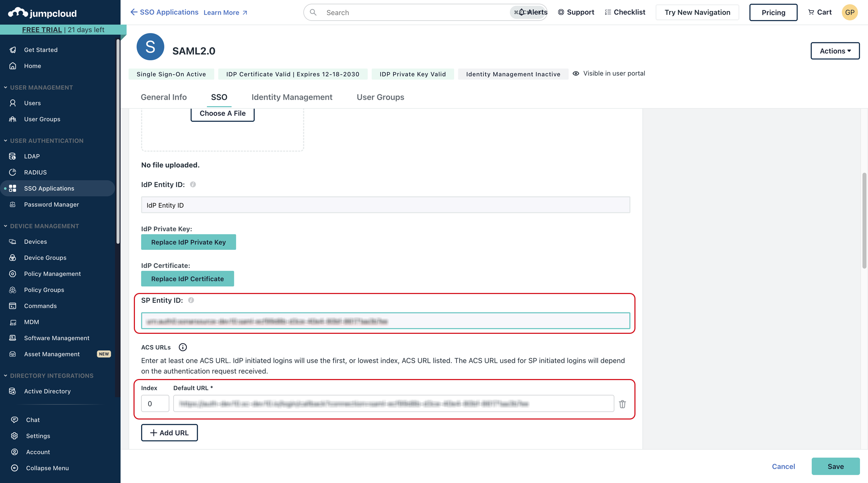The width and height of the screenshot is (868, 483).
Task: Open LDAP in User Authentication
Action: pyautogui.click(x=32, y=156)
